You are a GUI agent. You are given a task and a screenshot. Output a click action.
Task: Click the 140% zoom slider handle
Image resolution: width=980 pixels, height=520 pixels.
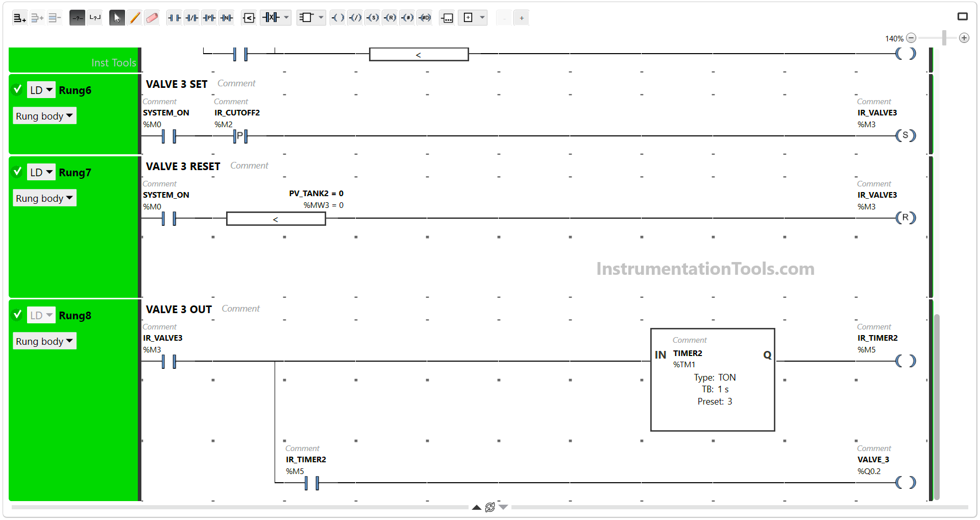point(944,38)
